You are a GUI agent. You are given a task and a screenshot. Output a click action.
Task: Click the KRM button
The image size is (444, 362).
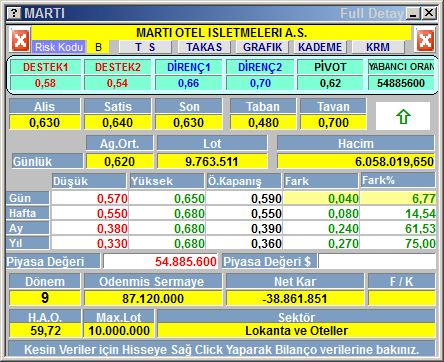tap(378, 47)
